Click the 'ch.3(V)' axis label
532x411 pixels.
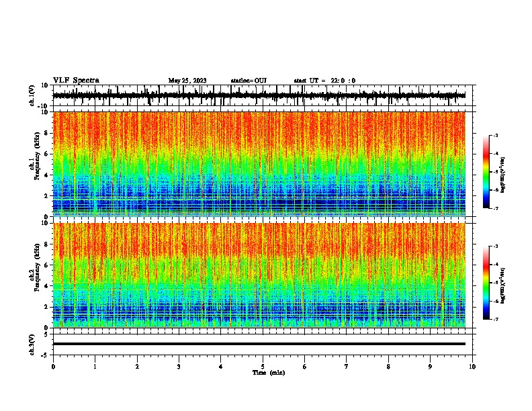(32, 345)
